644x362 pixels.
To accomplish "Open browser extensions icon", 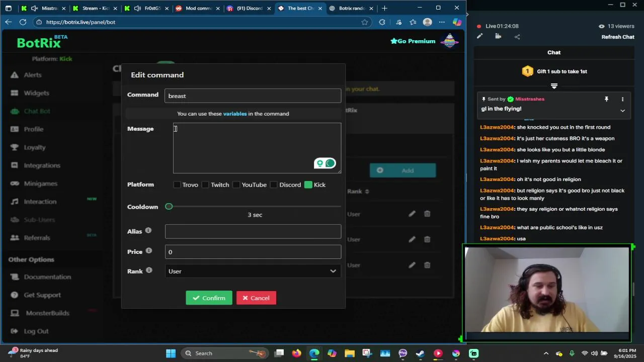I will point(382,22).
